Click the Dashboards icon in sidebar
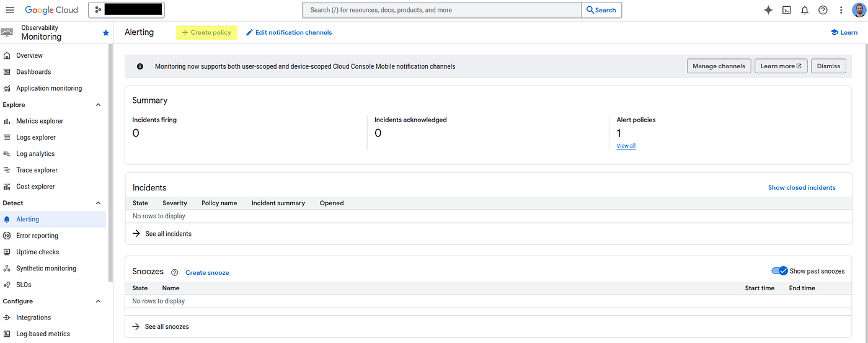This screenshot has width=868, height=343. 7,72
